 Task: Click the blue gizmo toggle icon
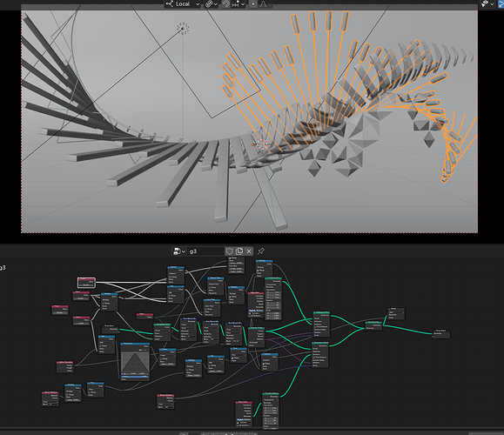click(501, 3)
